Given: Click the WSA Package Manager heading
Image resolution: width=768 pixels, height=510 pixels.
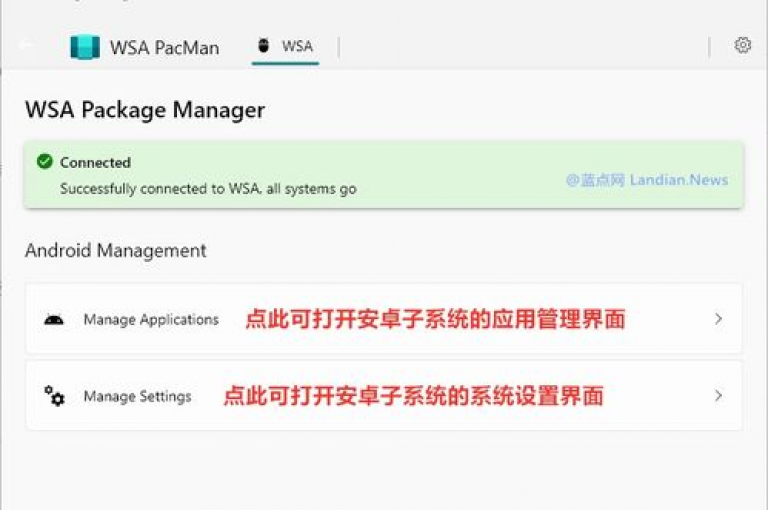Looking at the screenshot, I should click(145, 109).
